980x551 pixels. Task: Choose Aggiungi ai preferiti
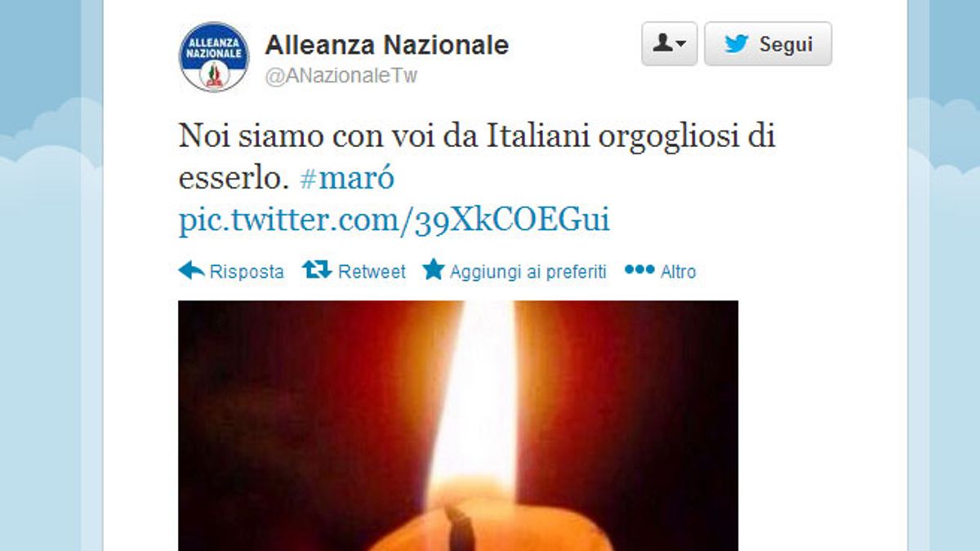point(528,272)
